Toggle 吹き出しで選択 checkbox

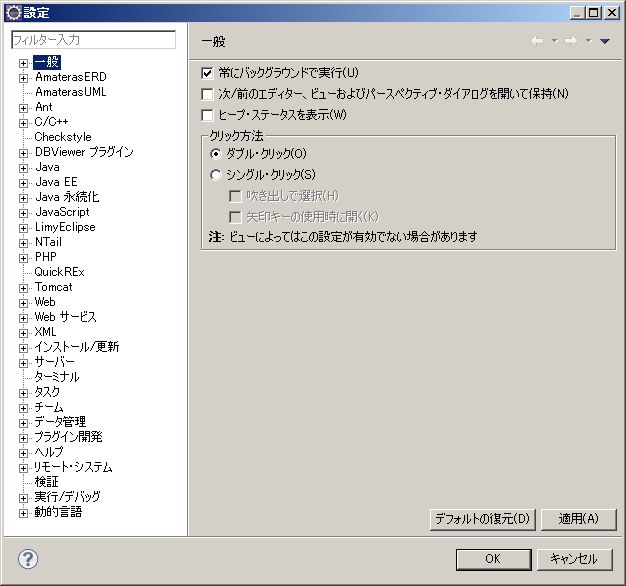235,196
